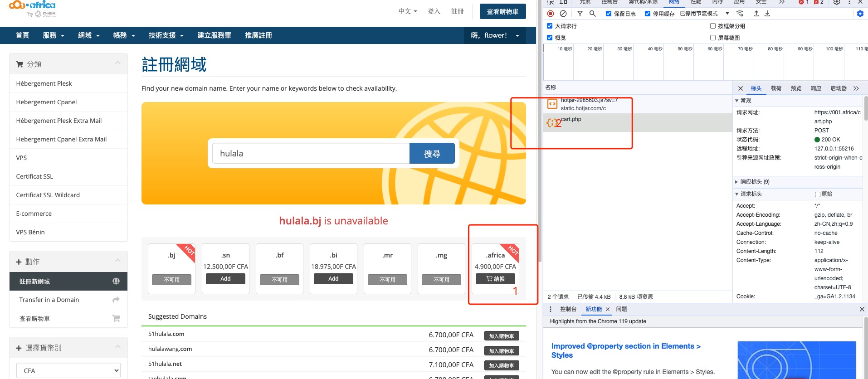The image size is (868, 379).
Task: Clear the network log with the circle-slash icon
Action: pyautogui.click(x=563, y=14)
